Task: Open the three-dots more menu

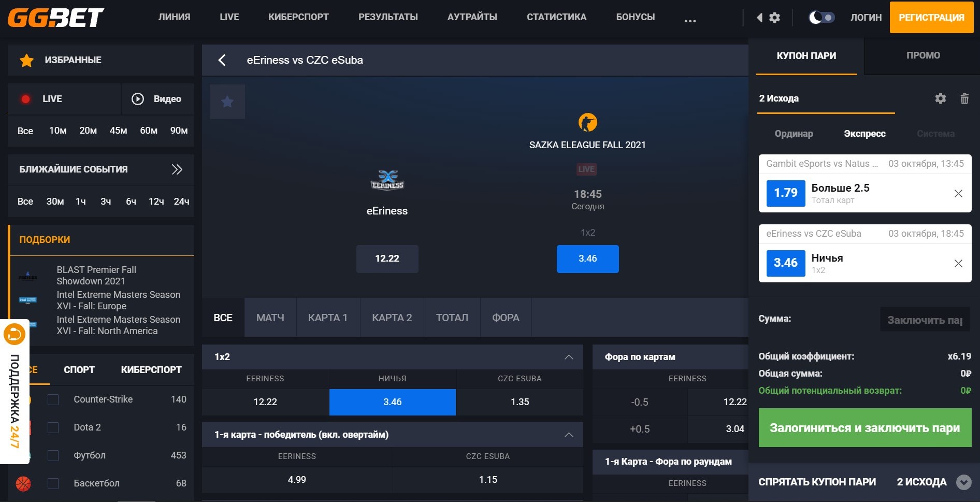Action: point(690,21)
